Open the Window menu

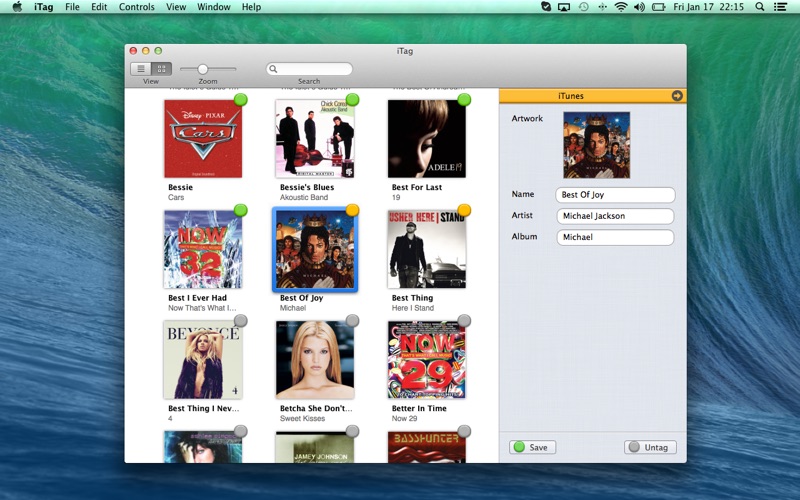coord(213,7)
